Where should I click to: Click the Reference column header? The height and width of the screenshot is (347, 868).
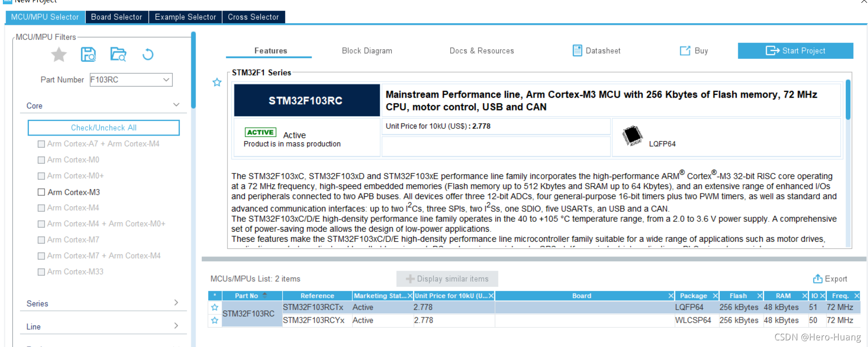[x=317, y=296]
